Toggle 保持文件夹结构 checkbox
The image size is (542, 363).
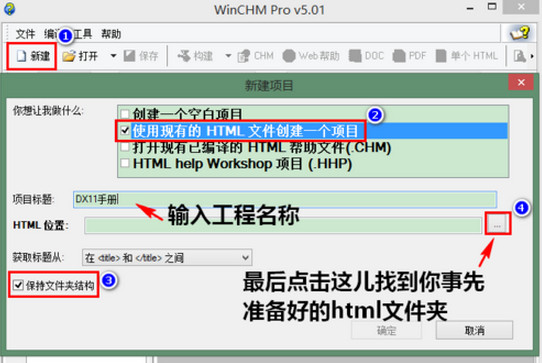click(x=18, y=285)
